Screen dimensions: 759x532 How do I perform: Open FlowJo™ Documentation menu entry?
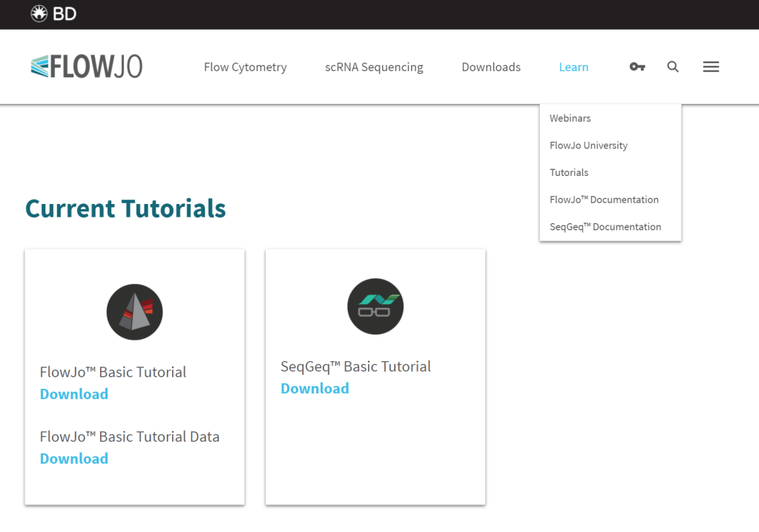pos(604,200)
